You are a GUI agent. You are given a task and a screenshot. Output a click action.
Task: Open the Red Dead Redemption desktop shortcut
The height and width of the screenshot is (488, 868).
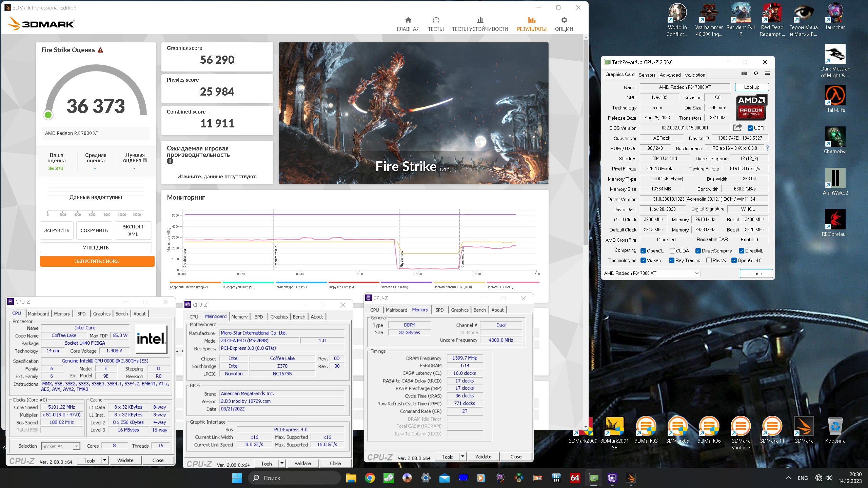pyautogui.click(x=772, y=20)
